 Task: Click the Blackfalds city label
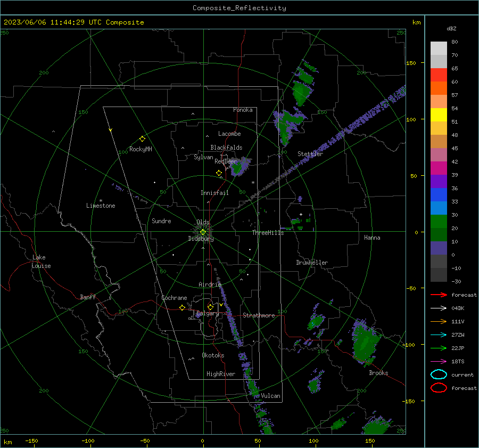tap(226, 148)
